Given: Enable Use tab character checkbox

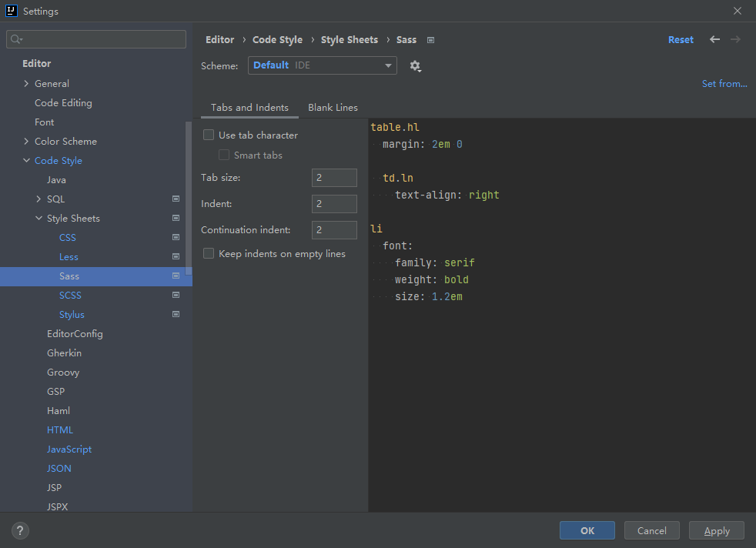Looking at the screenshot, I should click(x=209, y=135).
